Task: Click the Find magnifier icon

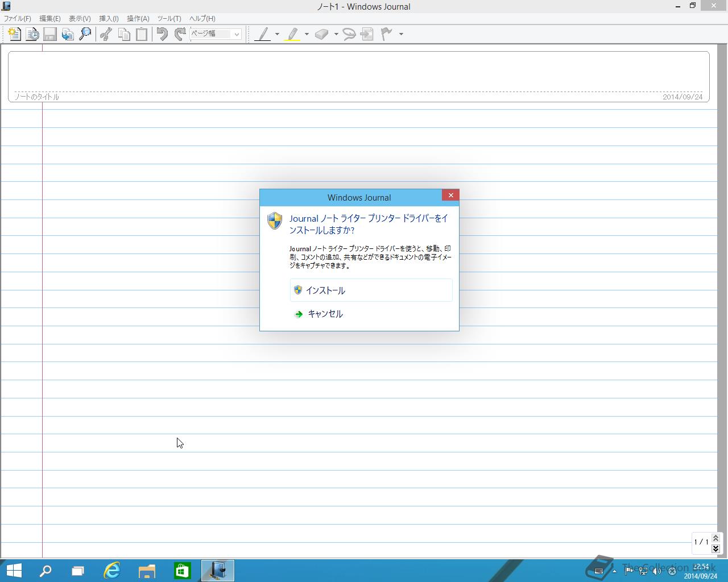Action: [x=85, y=34]
